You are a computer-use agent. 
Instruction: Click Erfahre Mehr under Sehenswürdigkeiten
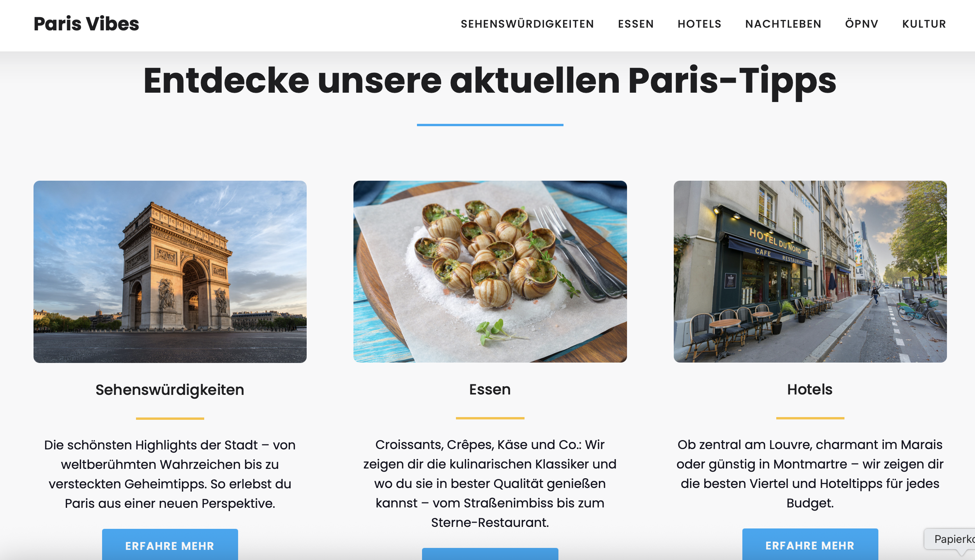pos(170,545)
